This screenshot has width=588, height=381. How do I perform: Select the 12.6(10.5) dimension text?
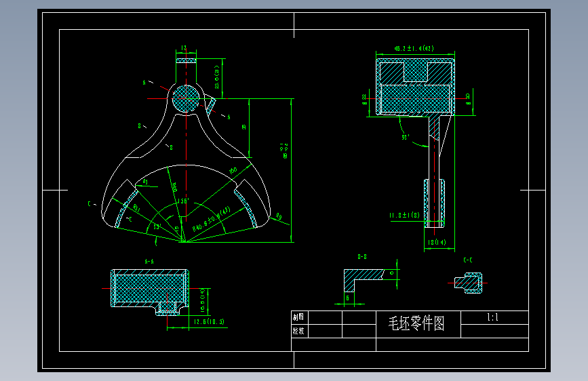209,322
